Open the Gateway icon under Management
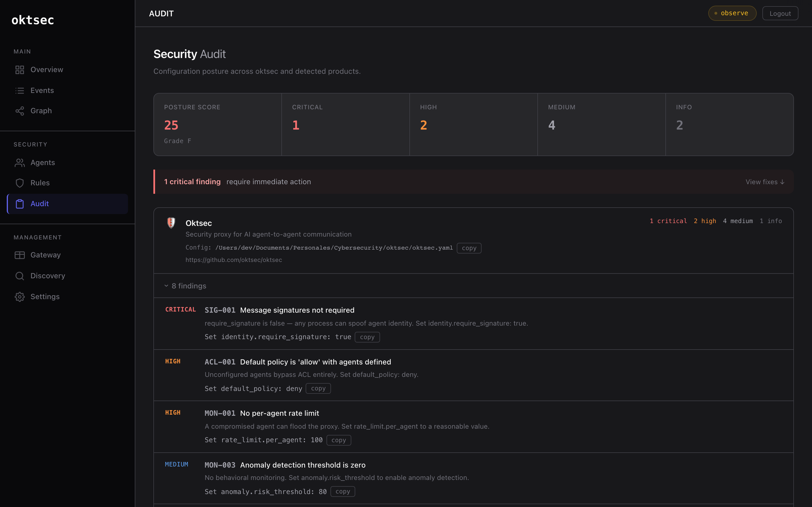This screenshot has width=812, height=507. 19,255
